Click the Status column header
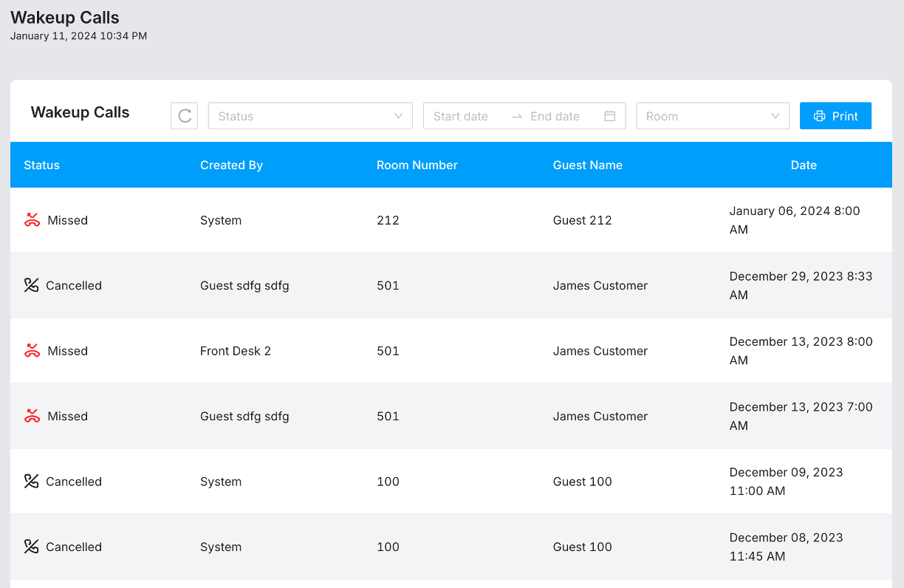This screenshot has width=904, height=588. (x=41, y=165)
